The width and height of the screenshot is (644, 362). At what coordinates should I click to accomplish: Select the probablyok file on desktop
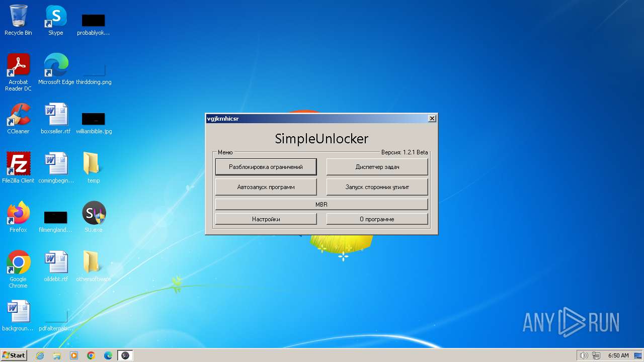click(x=93, y=24)
